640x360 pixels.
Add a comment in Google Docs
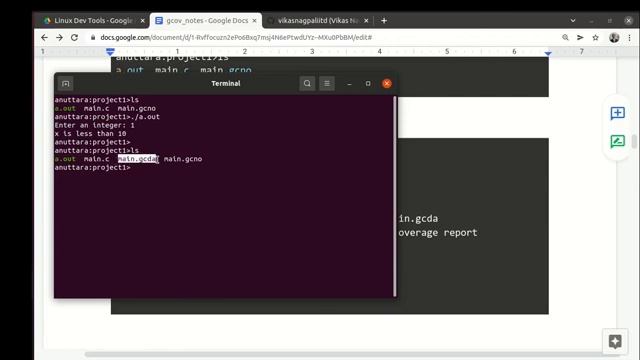coord(617,113)
